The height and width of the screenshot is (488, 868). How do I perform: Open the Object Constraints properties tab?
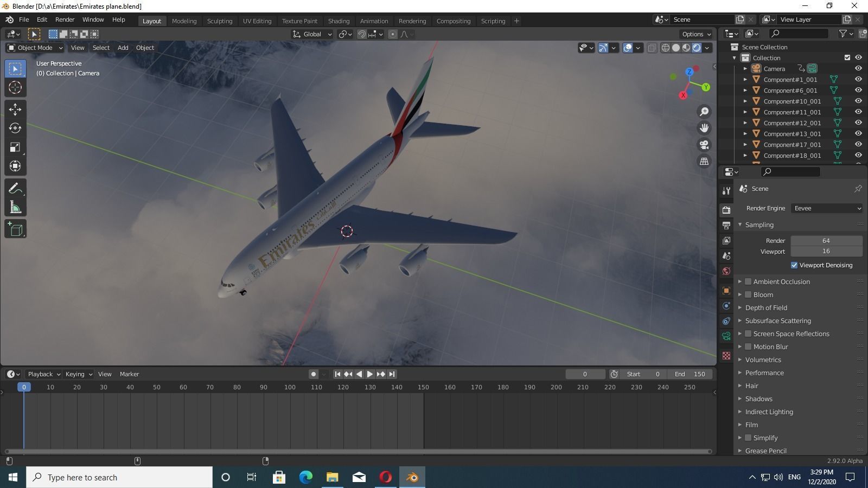pos(726,321)
